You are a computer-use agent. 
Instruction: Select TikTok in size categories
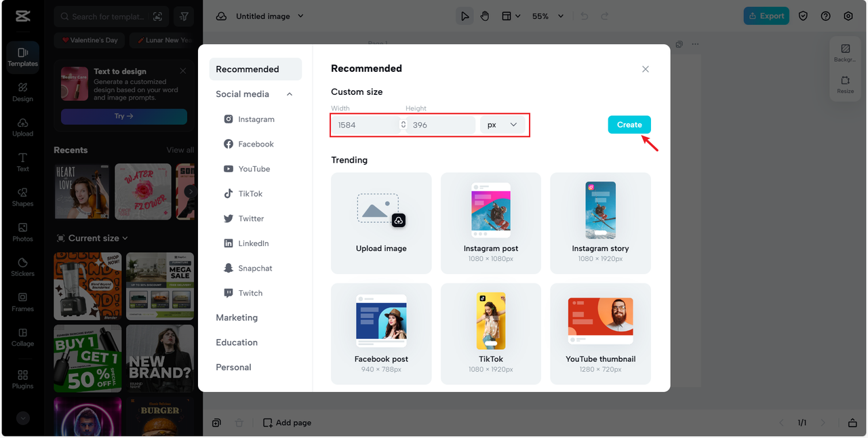[x=243, y=194]
